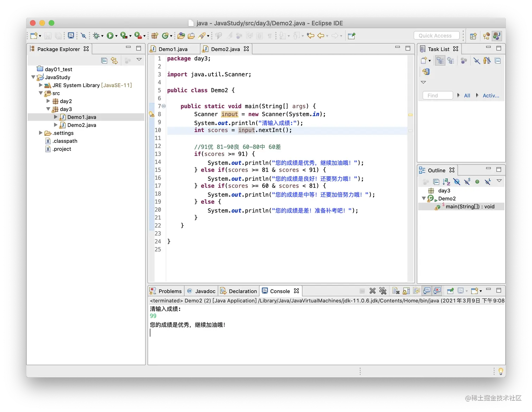Click the New Java Package icon
Image resolution: width=532 pixels, height=412 pixels.
[154, 36]
